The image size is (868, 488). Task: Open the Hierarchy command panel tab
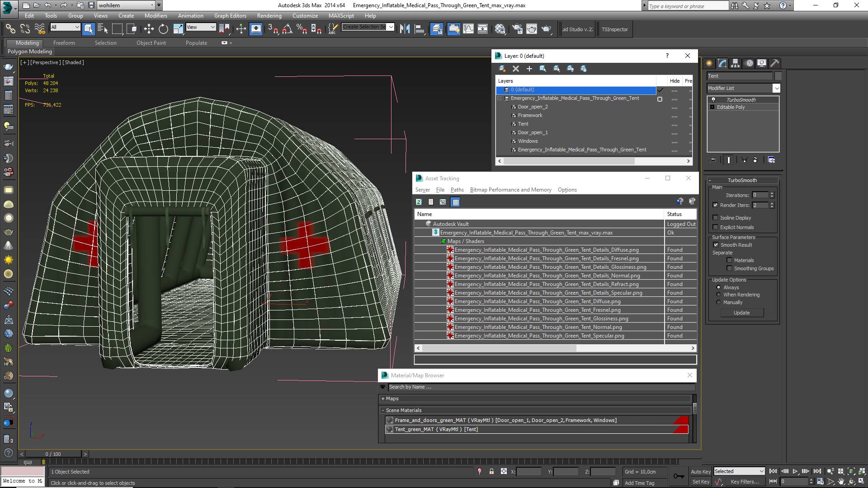[736, 63]
